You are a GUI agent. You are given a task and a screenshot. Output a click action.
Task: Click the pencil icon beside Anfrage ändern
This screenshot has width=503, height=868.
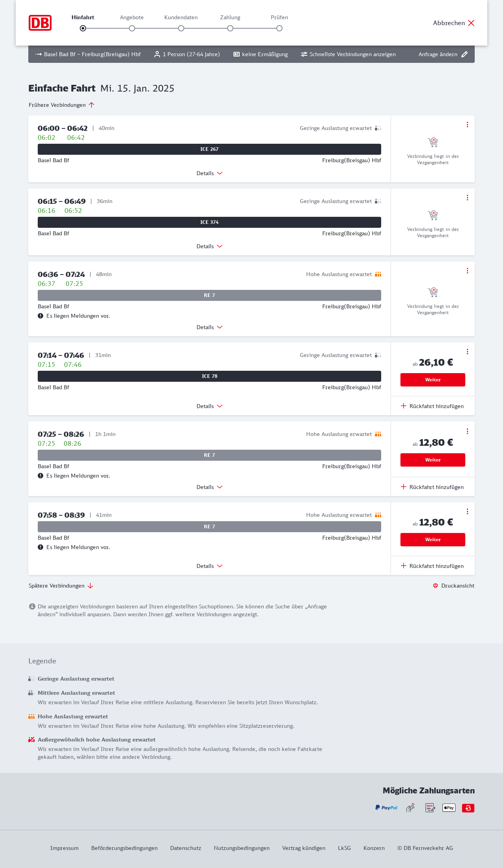(464, 54)
